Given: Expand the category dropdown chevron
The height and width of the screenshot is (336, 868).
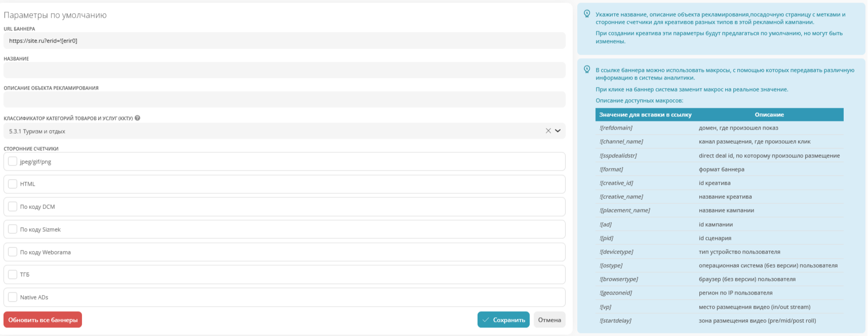Looking at the screenshot, I should (558, 131).
